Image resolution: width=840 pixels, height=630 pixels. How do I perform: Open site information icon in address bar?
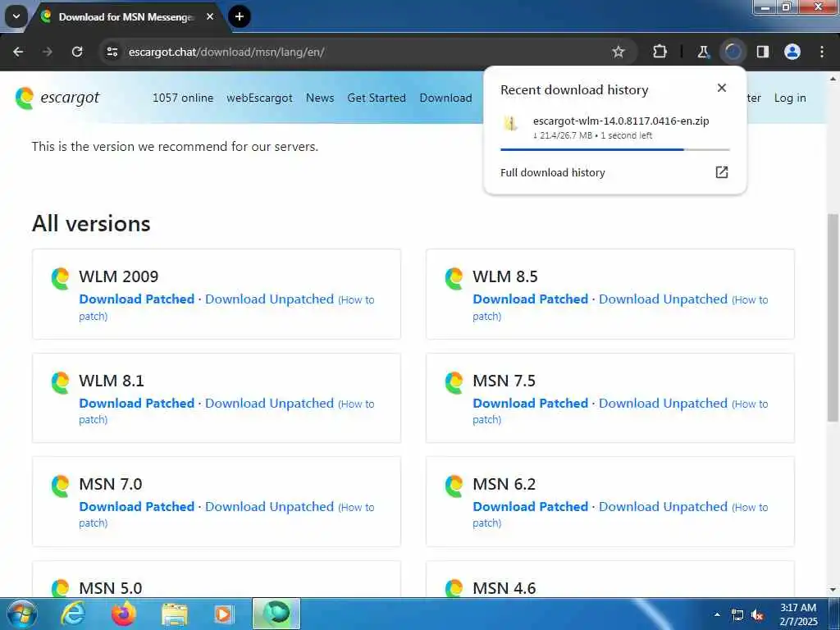tap(112, 52)
